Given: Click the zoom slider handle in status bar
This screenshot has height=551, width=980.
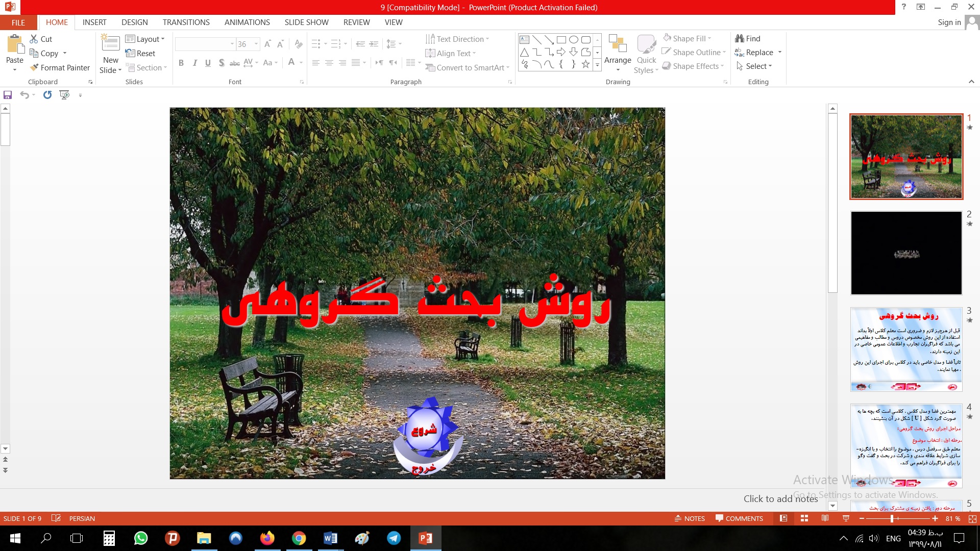Looking at the screenshot, I should tap(892, 518).
